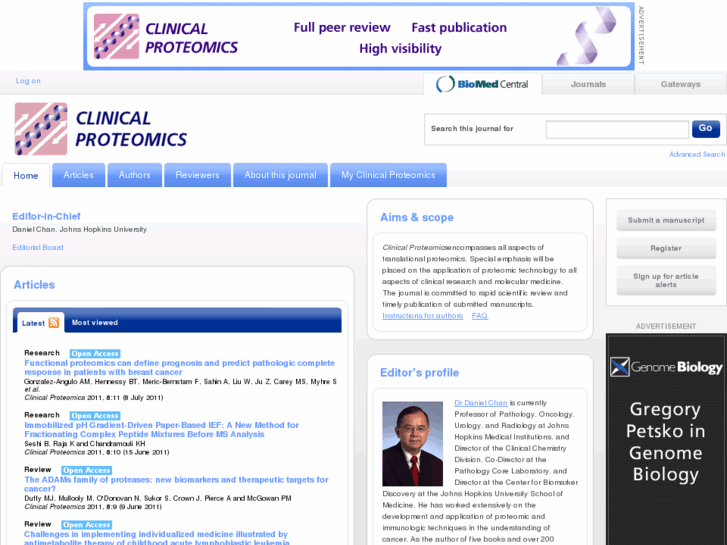Switch to the Home tab
The image size is (727, 545).
(x=26, y=175)
